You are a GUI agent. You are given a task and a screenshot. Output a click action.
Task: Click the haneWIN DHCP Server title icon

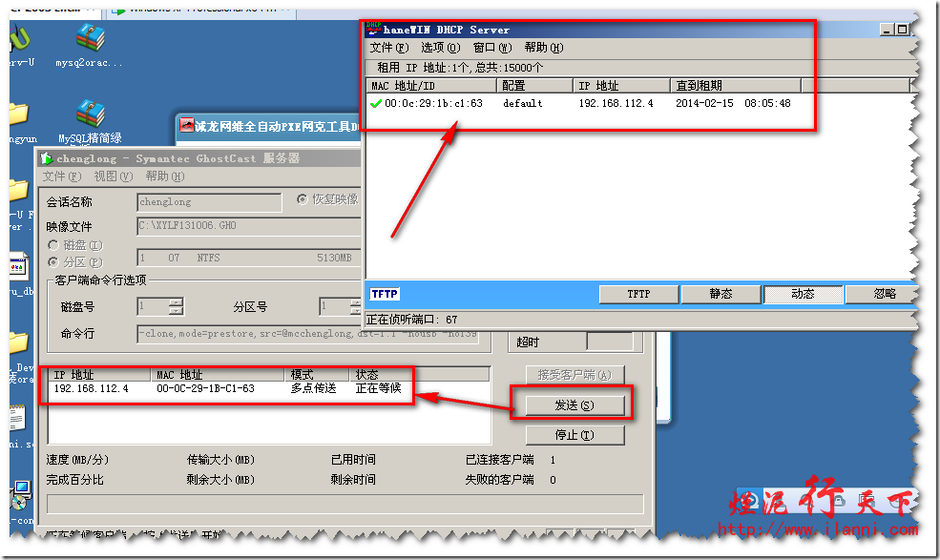click(374, 29)
